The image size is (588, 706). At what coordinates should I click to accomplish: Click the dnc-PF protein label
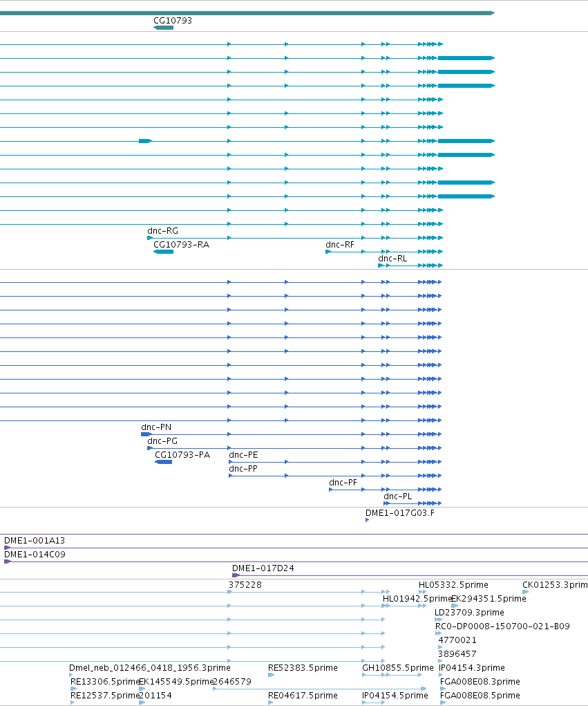[x=343, y=482]
